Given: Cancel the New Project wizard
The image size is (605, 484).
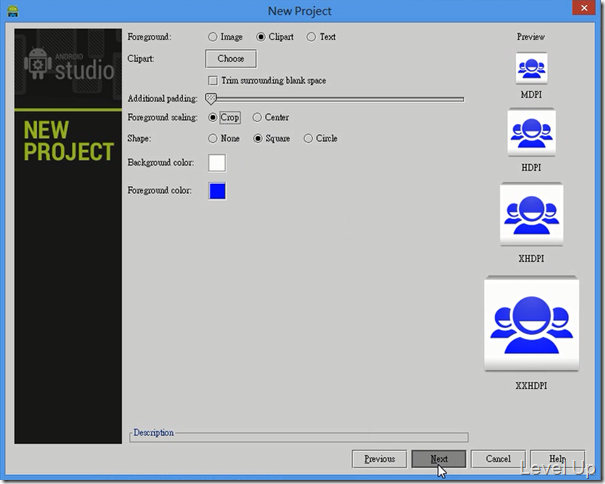Looking at the screenshot, I should click(x=498, y=459).
